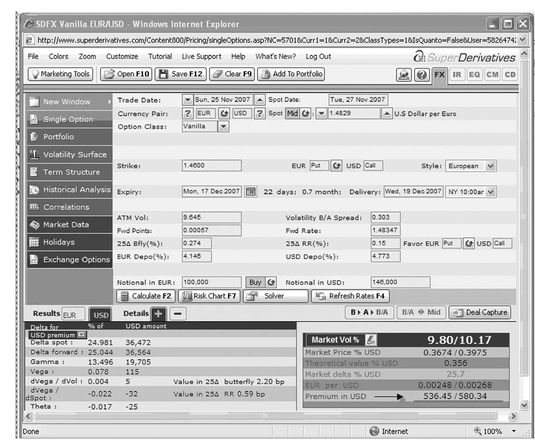Image resolution: width=535 pixels, height=444 pixels.
Task: Click Log Out in menu bar
Action: [x=318, y=56]
